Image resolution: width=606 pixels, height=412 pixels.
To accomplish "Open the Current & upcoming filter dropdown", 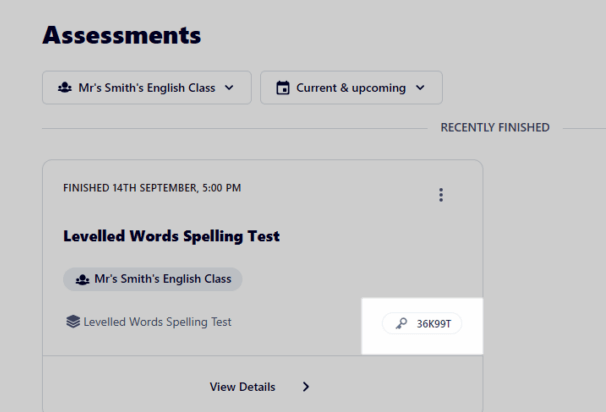I will click(351, 88).
